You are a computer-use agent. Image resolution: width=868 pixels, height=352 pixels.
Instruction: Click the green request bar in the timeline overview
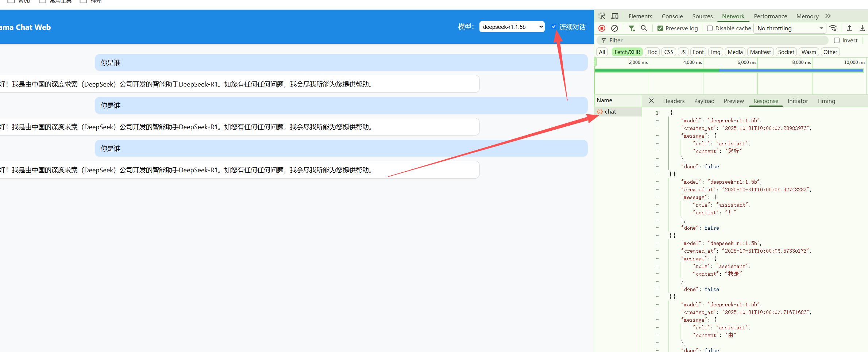tap(657, 70)
